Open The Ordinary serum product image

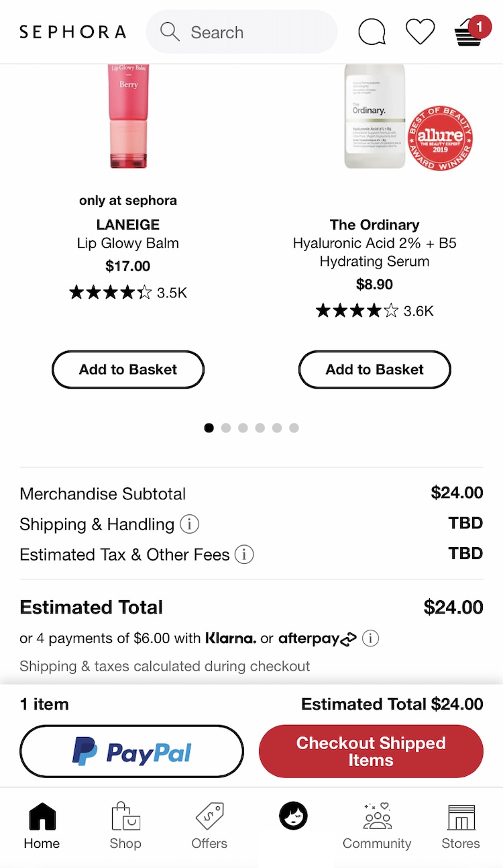376,117
